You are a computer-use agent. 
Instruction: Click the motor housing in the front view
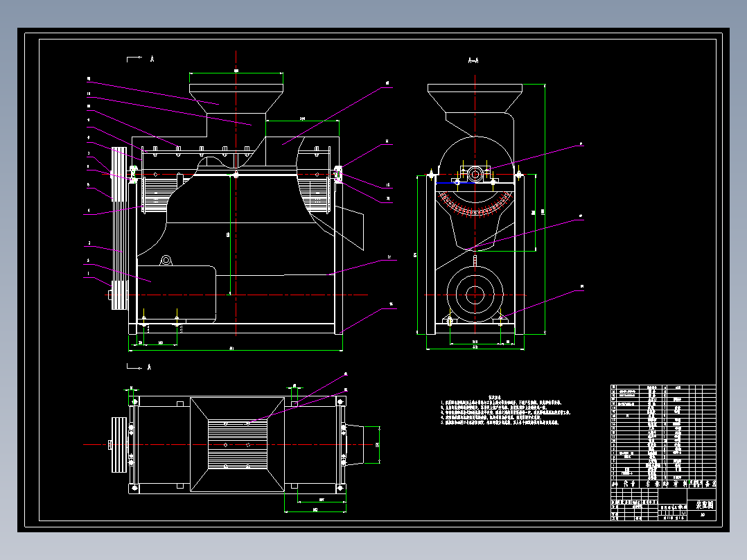(x=176, y=294)
